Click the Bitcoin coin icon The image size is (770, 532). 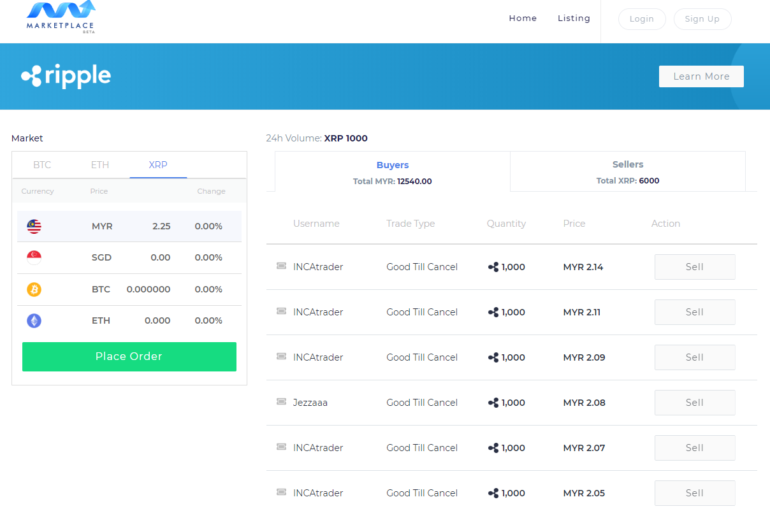[x=34, y=289]
